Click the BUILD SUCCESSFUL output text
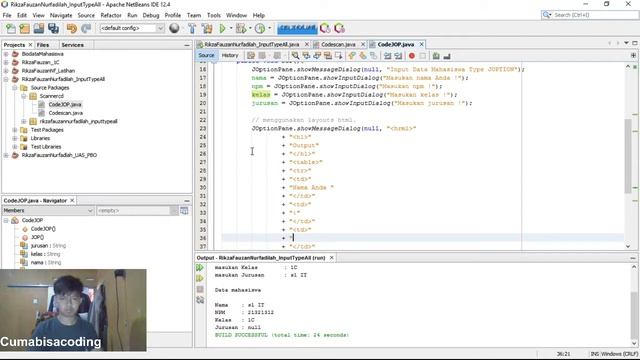 point(282,335)
